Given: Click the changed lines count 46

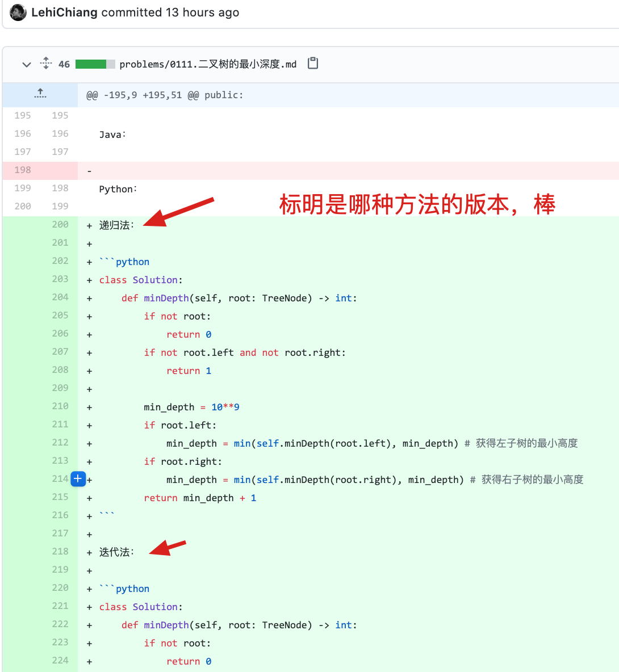Looking at the screenshot, I should (64, 64).
